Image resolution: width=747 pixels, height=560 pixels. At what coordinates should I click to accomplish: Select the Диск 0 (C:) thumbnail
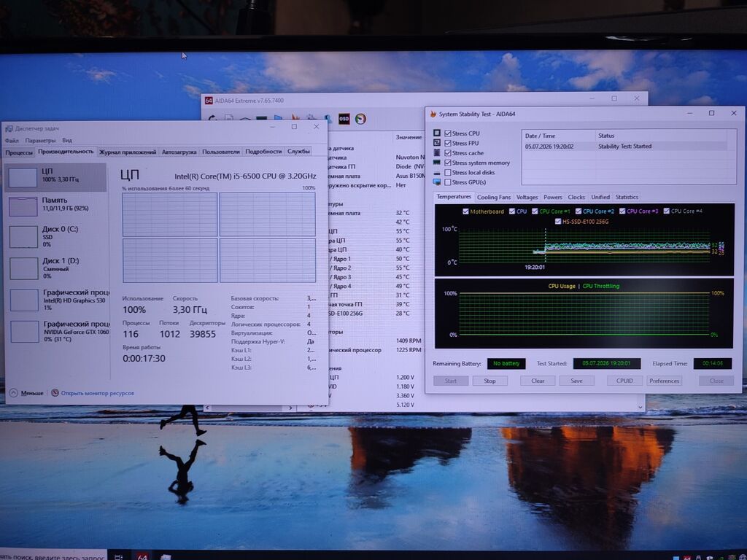(x=23, y=237)
